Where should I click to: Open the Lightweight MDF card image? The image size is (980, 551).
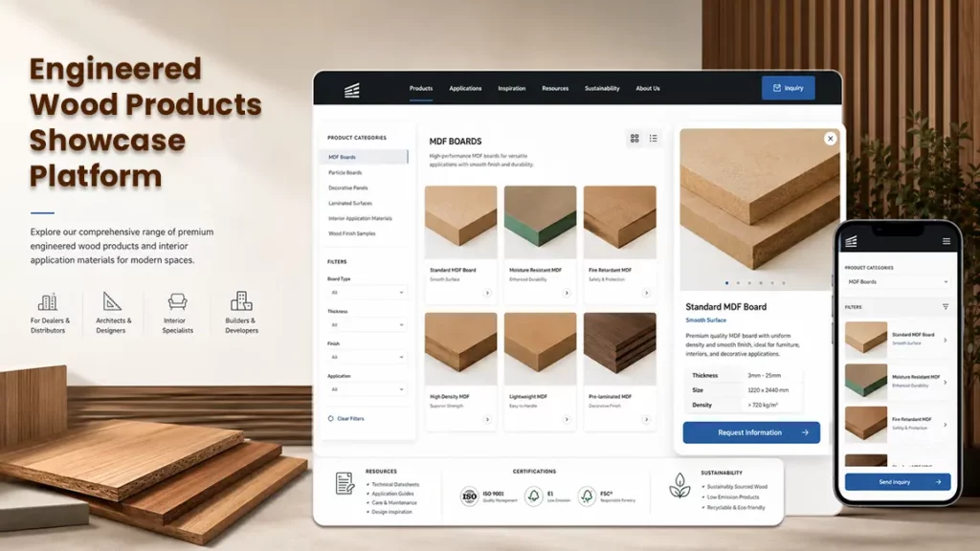540,348
